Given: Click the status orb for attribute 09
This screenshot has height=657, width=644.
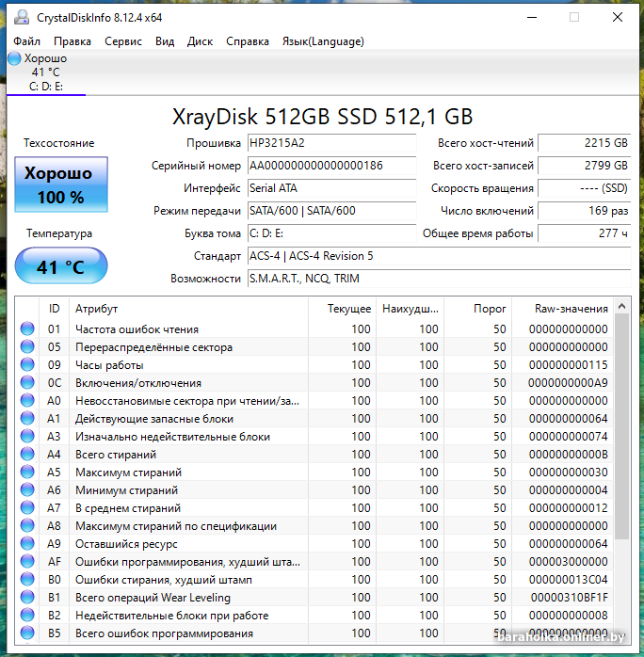Looking at the screenshot, I should (x=27, y=365).
